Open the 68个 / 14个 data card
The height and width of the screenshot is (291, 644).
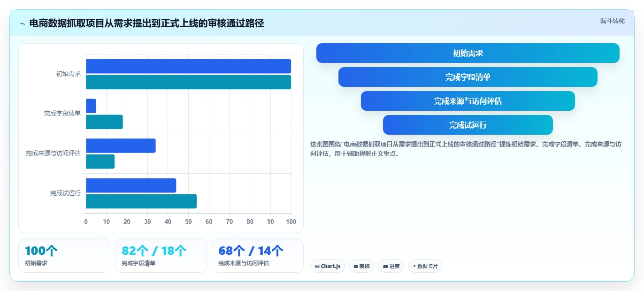pos(258,255)
